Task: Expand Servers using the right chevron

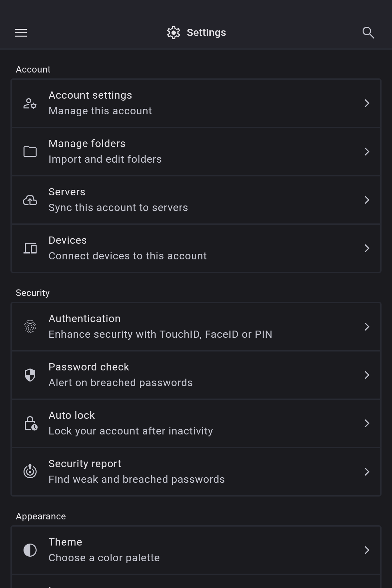Action: coord(367,200)
